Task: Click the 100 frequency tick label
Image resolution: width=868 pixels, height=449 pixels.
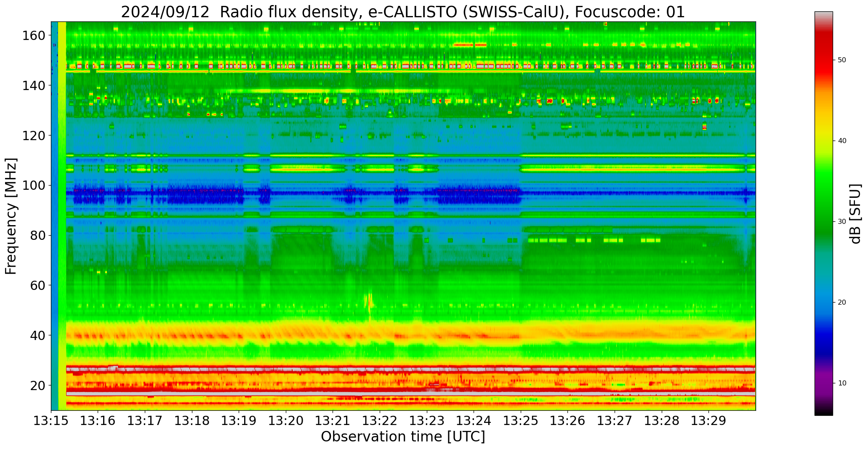Action: point(34,186)
